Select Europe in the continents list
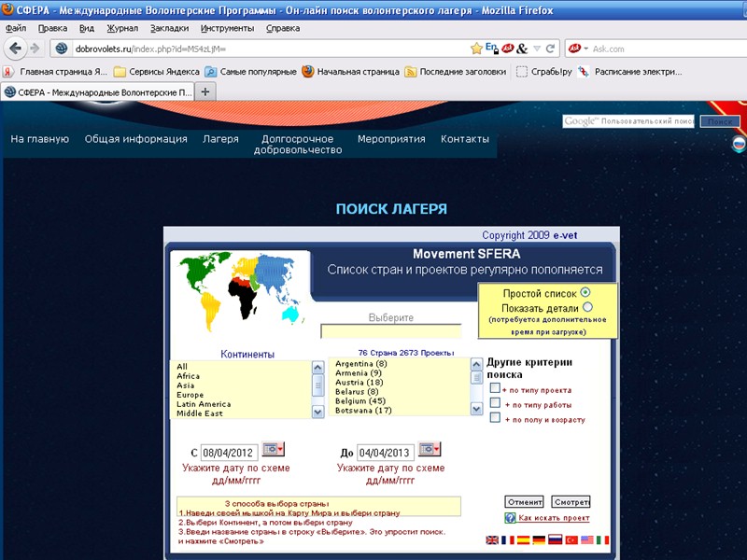 tap(190, 395)
